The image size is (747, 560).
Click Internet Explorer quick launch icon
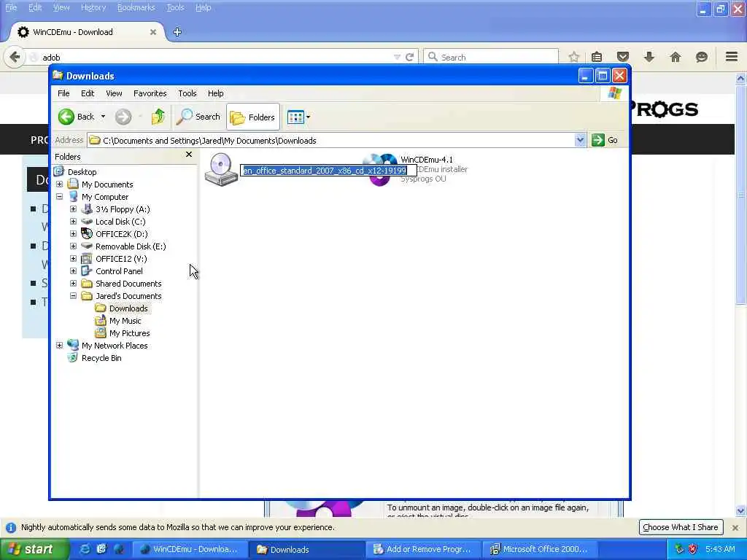click(x=85, y=549)
